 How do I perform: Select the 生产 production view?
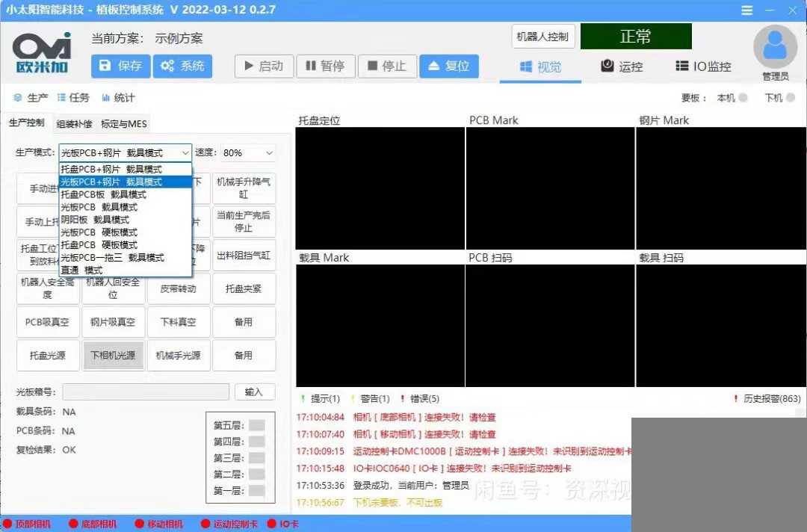coord(31,98)
